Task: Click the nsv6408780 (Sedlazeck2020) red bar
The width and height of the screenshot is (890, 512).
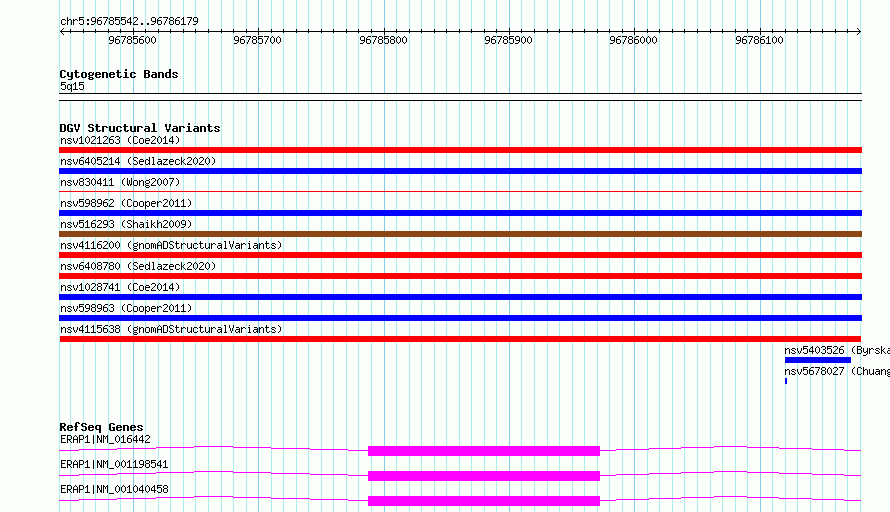Action: pyautogui.click(x=460, y=276)
